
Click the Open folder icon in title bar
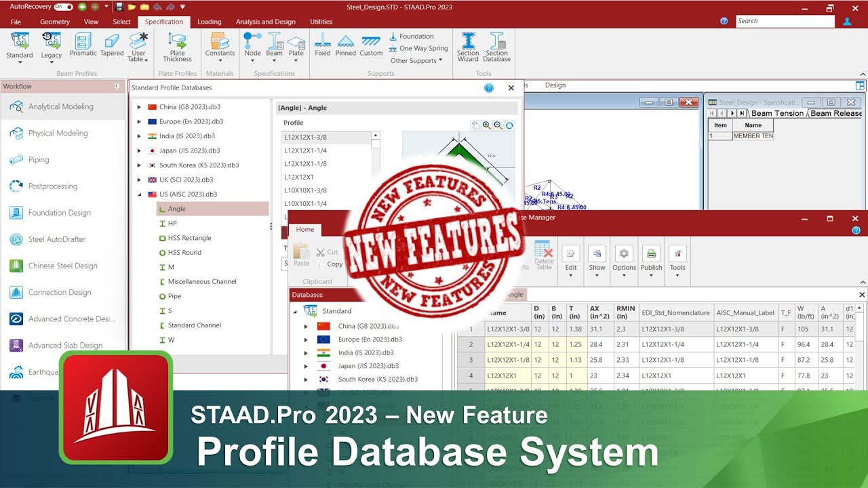(x=131, y=7)
